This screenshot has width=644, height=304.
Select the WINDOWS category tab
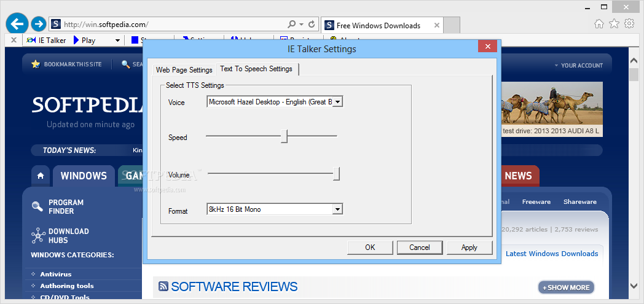84,176
